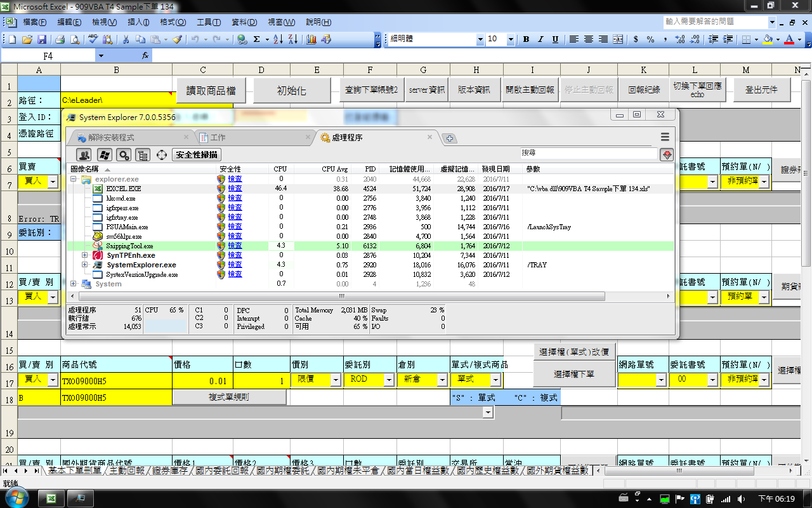Toggle Underline formatting

(555, 39)
